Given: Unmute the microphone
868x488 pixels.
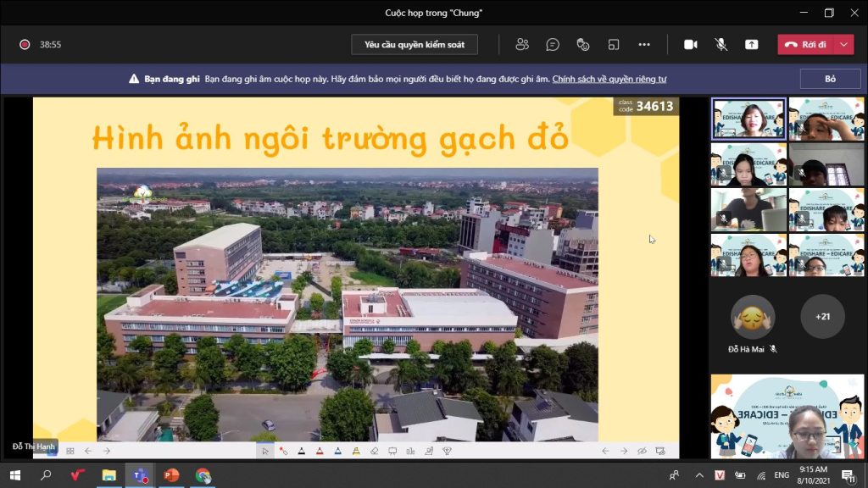Looking at the screenshot, I should [721, 45].
